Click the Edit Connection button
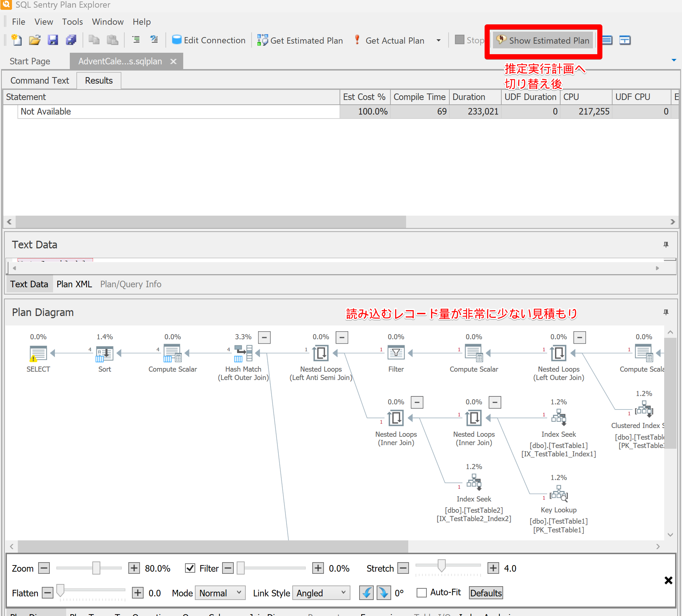The image size is (682, 616). pos(209,40)
